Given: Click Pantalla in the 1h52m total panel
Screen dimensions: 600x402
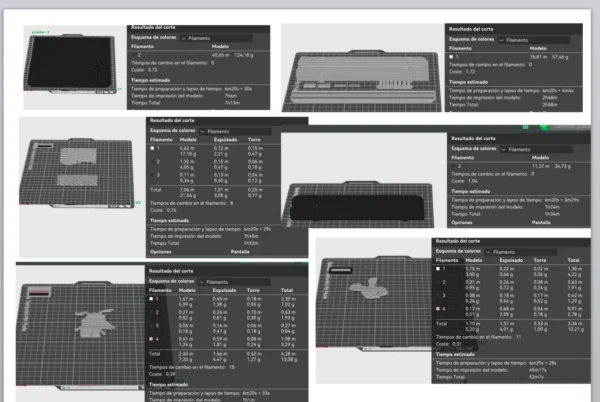Looking at the screenshot, I should 240,252.
